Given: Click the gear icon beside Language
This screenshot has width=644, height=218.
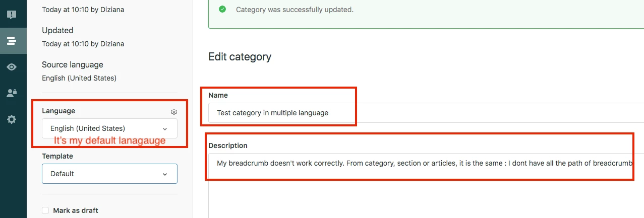Looking at the screenshot, I should (174, 112).
